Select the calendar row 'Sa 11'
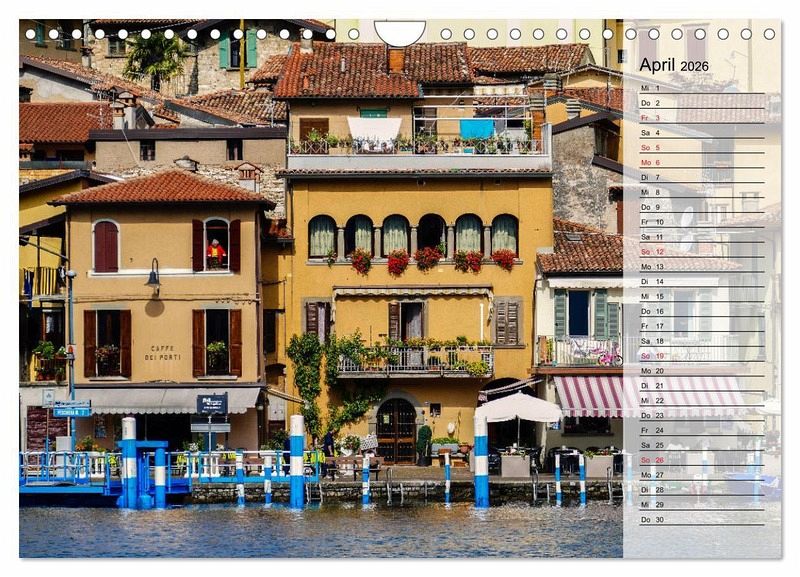The image size is (800, 577). [702, 237]
